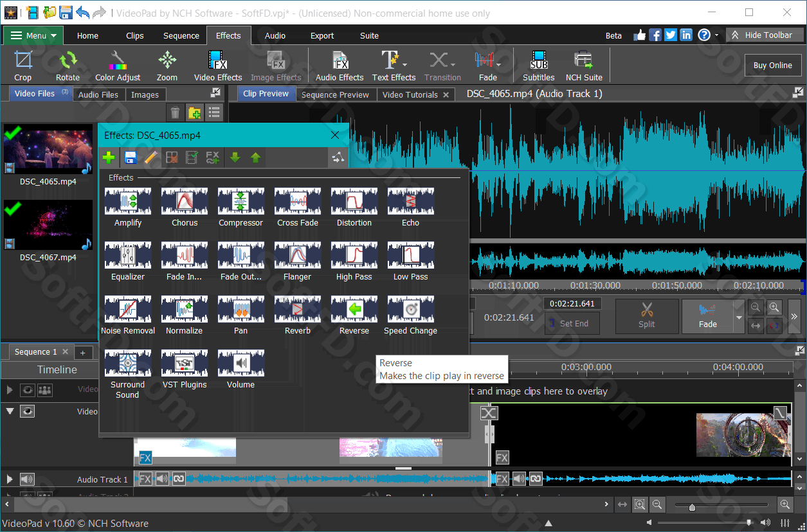Select the Compressor effect

click(241, 208)
